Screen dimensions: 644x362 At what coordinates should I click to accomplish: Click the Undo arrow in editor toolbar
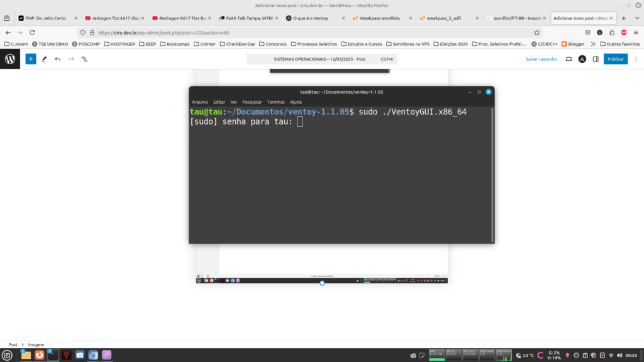click(58, 59)
